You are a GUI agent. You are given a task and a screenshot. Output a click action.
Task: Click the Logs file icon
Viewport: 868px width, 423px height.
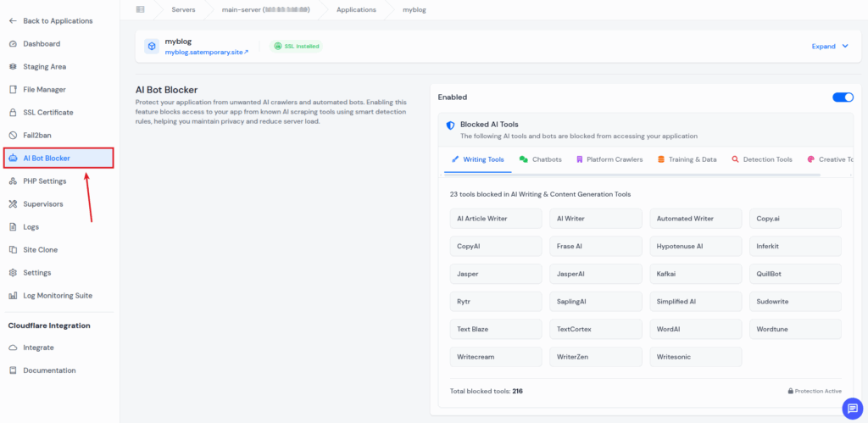coord(14,227)
